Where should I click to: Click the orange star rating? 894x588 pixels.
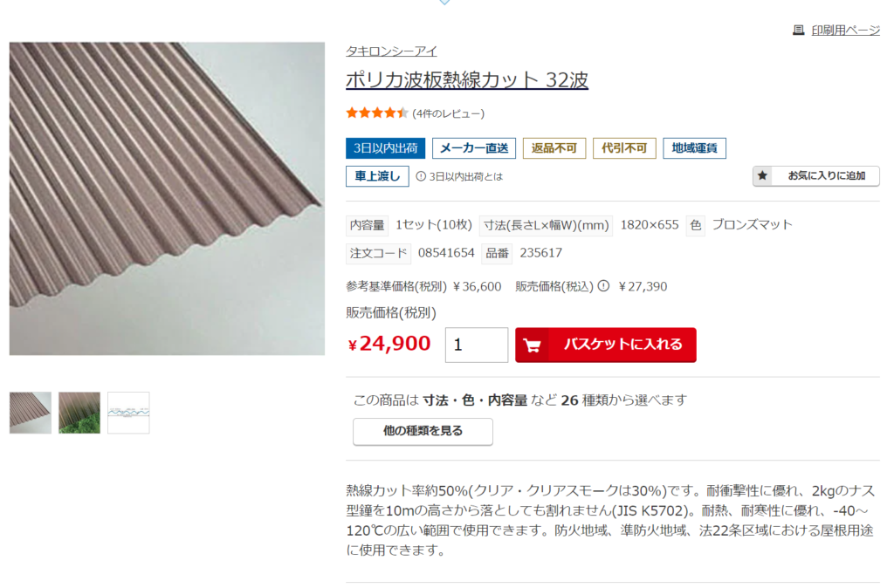point(377,113)
